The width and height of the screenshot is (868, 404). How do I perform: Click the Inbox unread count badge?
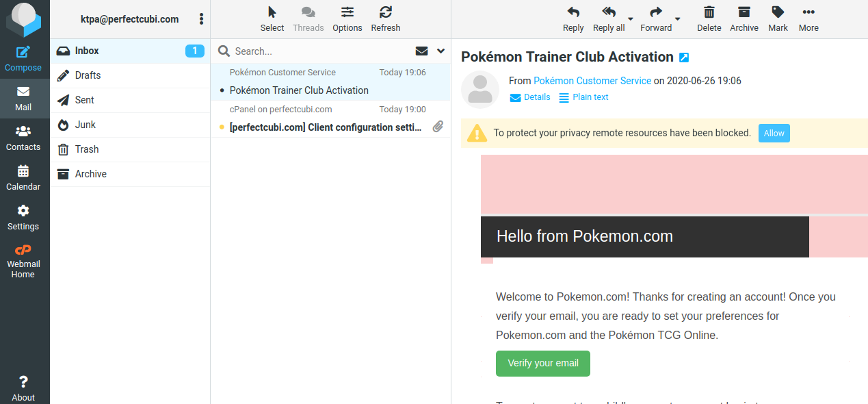coord(195,51)
